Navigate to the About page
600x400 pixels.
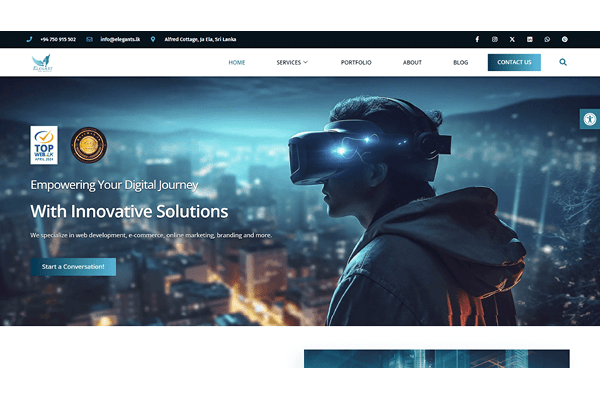click(x=412, y=62)
